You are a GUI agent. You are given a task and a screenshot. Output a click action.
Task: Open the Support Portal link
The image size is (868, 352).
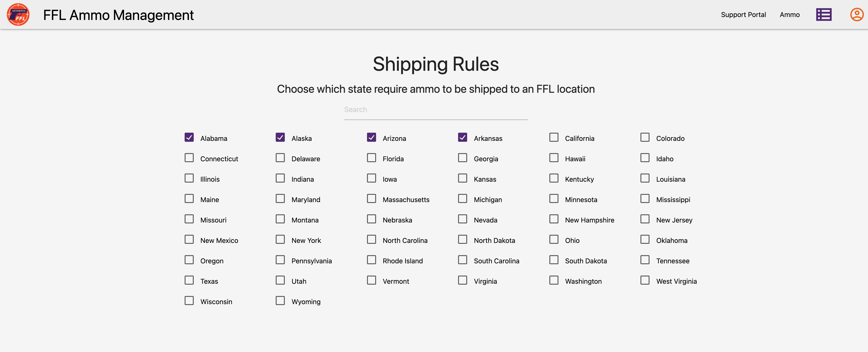pos(743,15)
